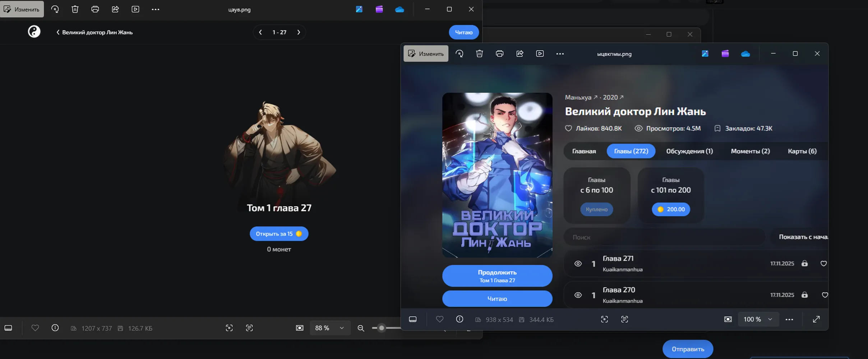The image size is (868, 359).
Task: Click the zoom slider handle
Action: pyautogui.click(x=382, y=328)
